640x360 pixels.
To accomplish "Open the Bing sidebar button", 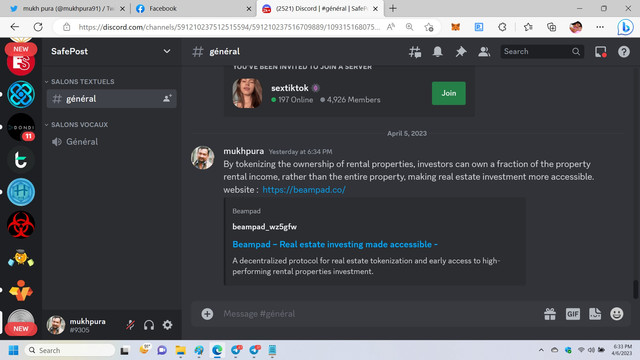I will point(625,27).
